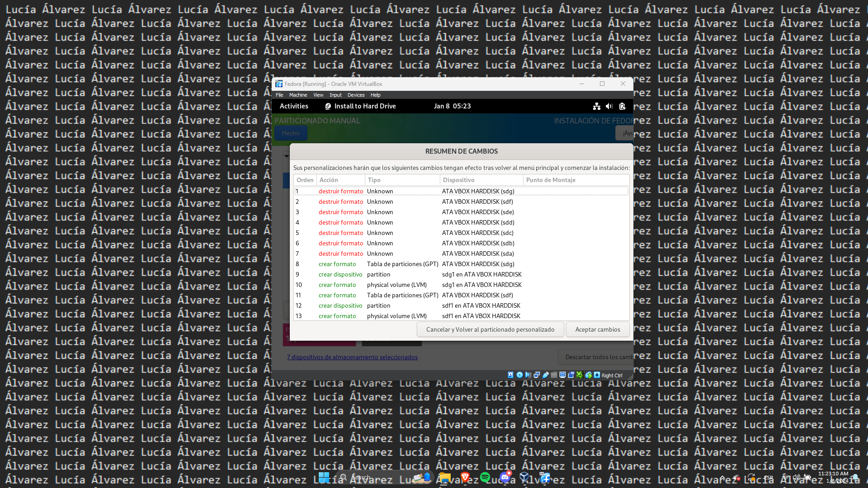Open the VirtualBox audio status icon
The image size is (868, 488).
528,375
